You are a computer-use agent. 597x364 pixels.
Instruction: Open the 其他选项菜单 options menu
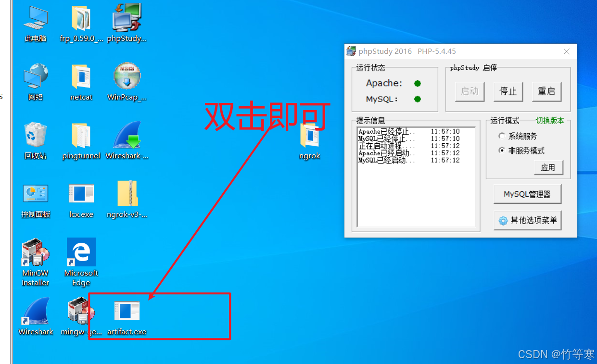coord(527,220)
